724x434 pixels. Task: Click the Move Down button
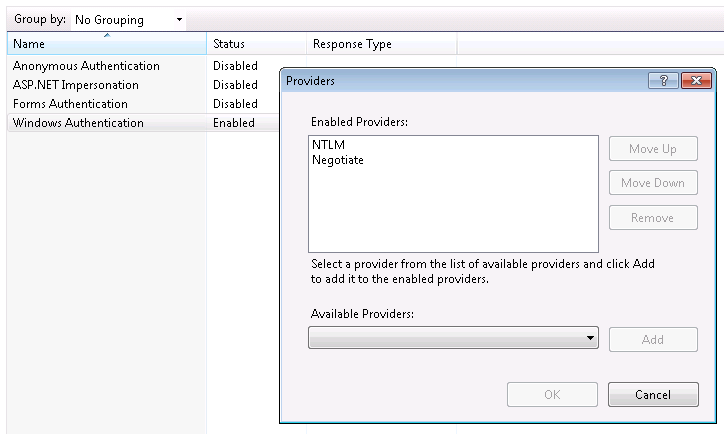pyautogui.click(x=652, y=183)
